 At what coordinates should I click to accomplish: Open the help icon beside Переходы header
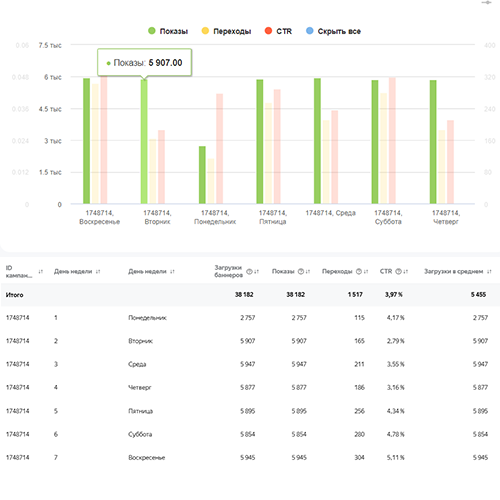pos(359,272)
